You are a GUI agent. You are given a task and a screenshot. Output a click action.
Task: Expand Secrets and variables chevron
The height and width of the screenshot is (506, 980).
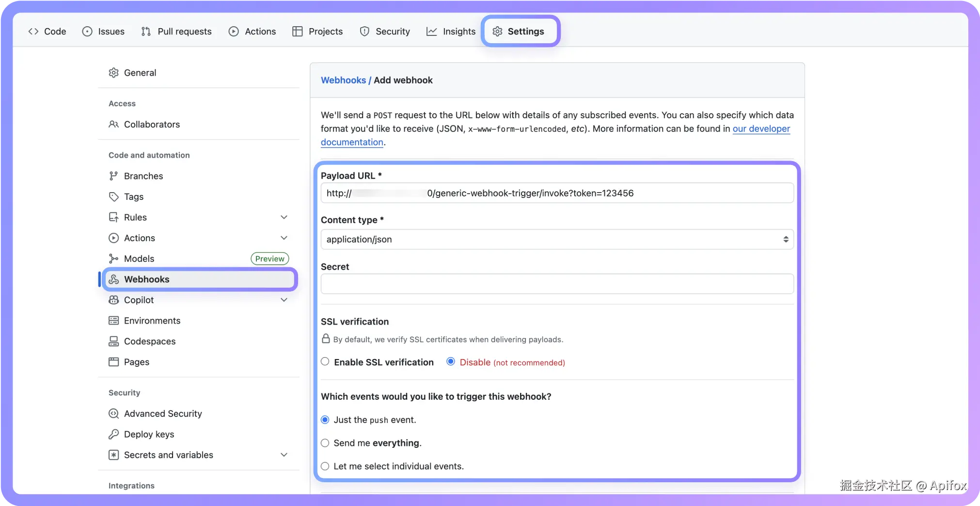tap(284, 455)
